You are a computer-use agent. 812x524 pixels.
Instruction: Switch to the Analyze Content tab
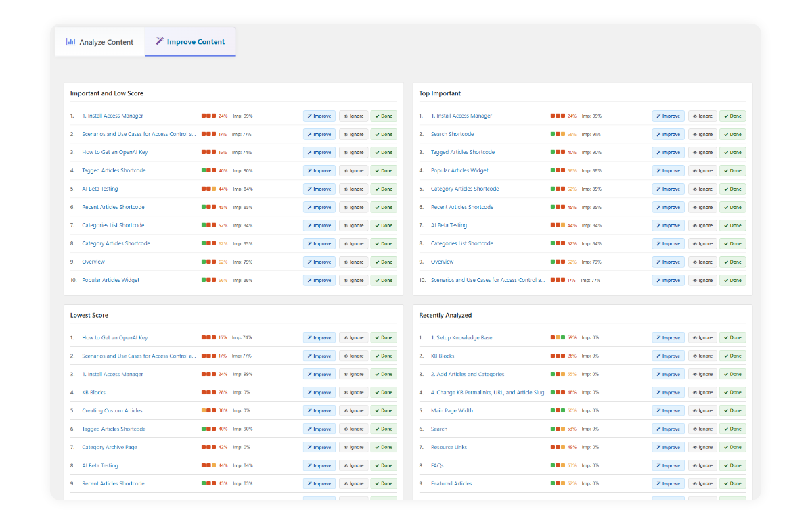99,42
